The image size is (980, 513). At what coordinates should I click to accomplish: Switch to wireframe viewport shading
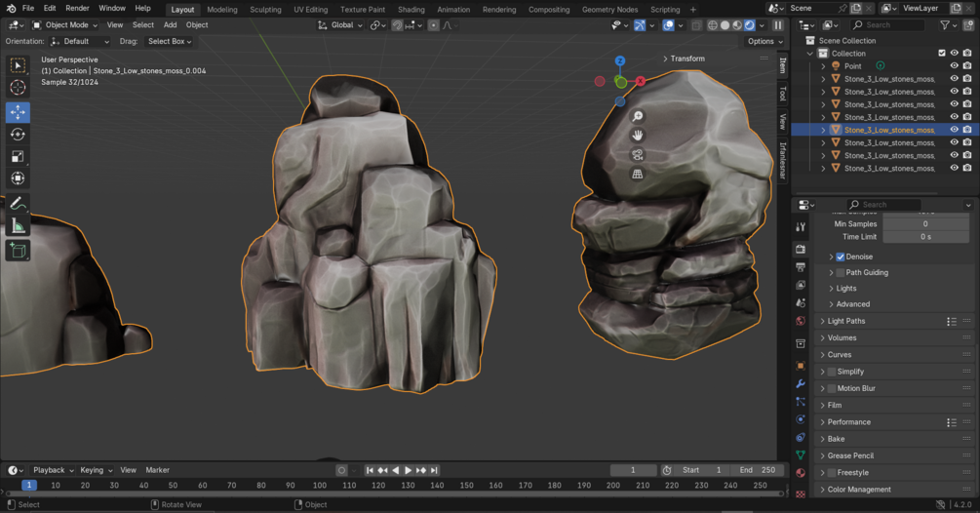713,25
